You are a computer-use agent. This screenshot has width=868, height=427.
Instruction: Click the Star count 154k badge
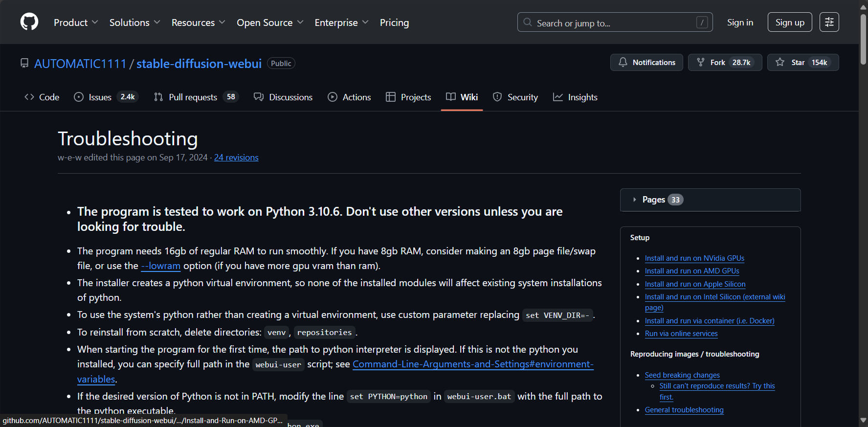pos(820,62)
